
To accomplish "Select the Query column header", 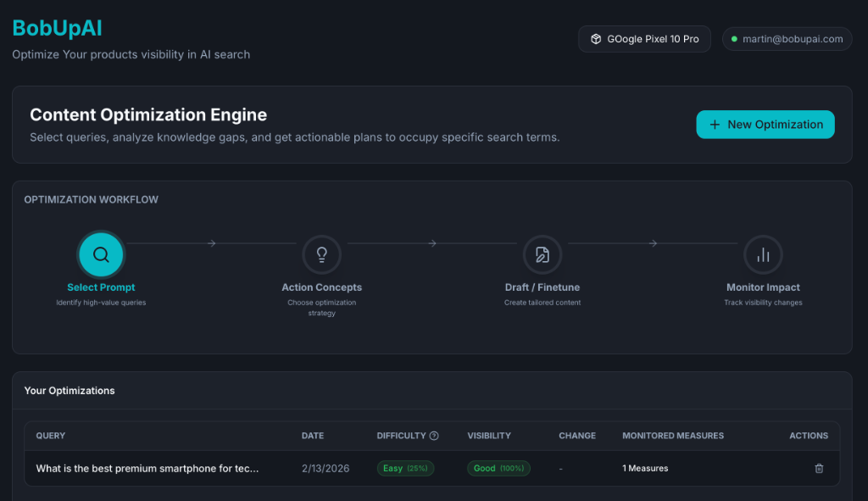I will pos(50,435).
